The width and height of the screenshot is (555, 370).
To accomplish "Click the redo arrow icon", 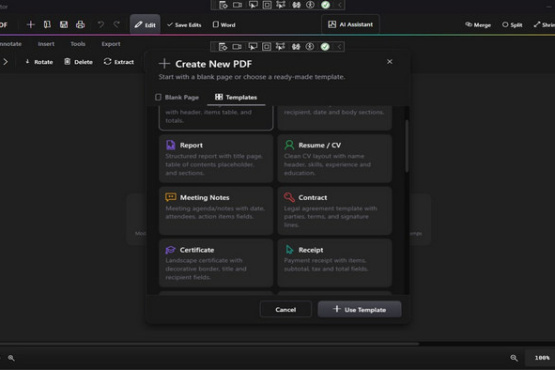I will [116, 24].
